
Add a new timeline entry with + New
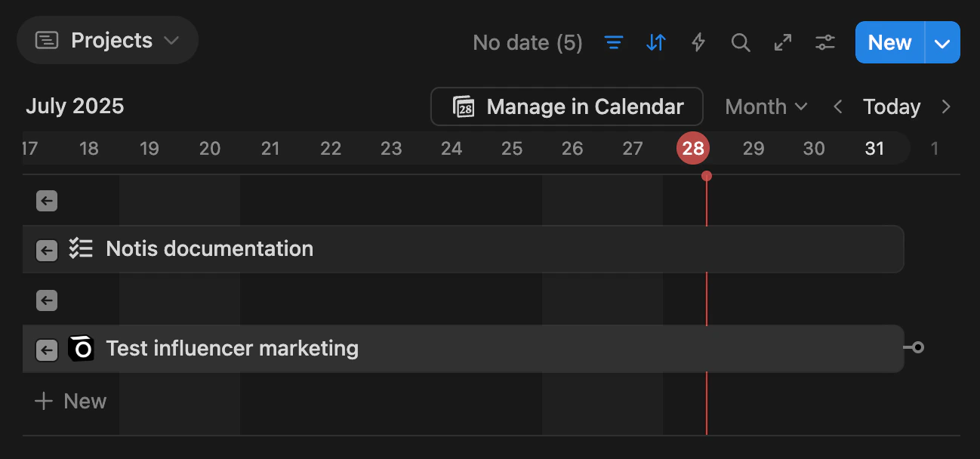pos(70,401)
